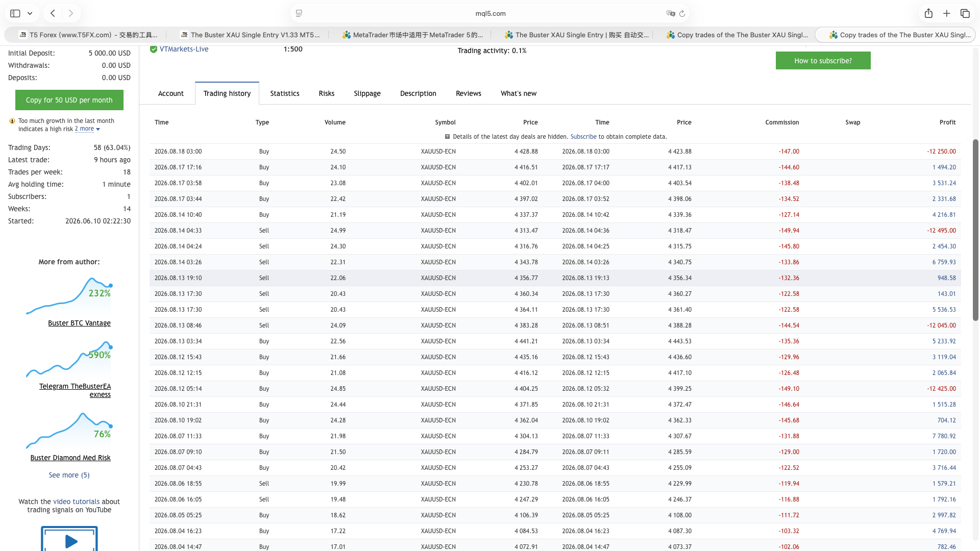This screenshot has width=980, height=551.
Task: Open Buster BTC Vantage signal link
Action: pyautogui.click(x=79, y=323)
